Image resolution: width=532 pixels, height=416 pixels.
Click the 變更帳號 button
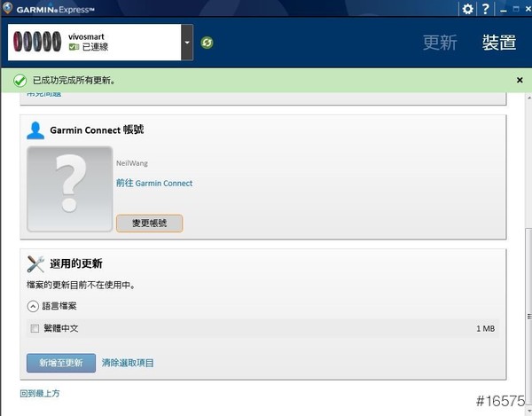click(x=150, y=223)
